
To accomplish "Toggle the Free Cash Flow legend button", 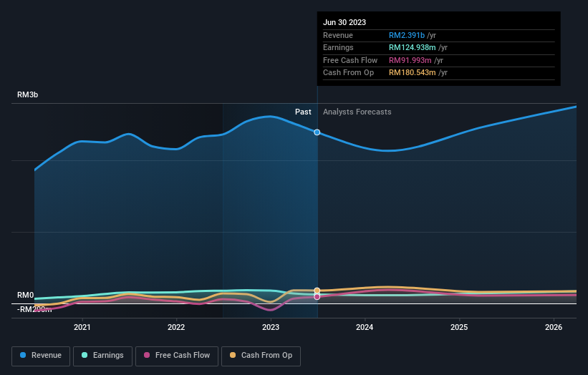I will 177,356.
